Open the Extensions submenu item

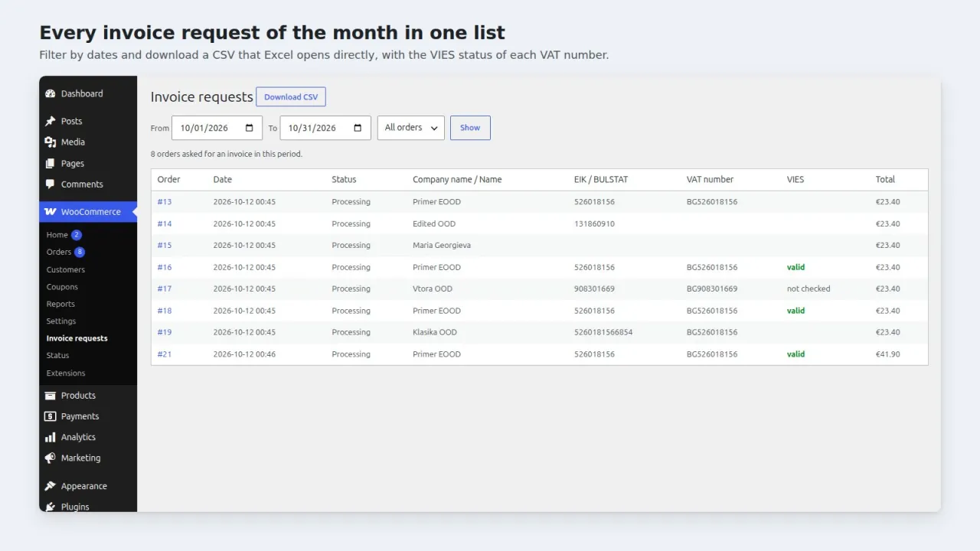click(66, 373)
